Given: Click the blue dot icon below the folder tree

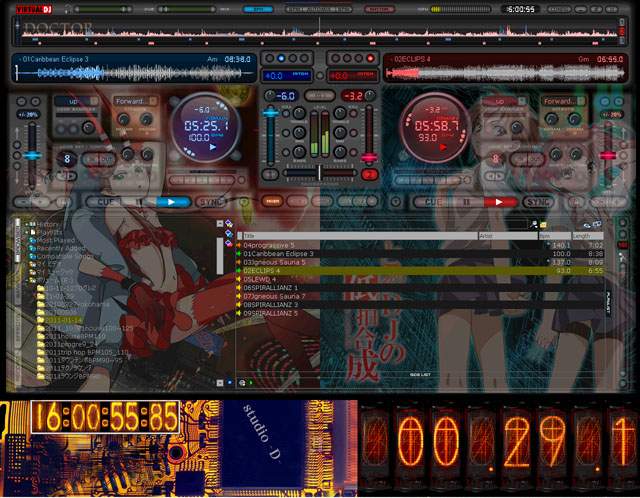Looking at the screenshot, I should 230,382.
